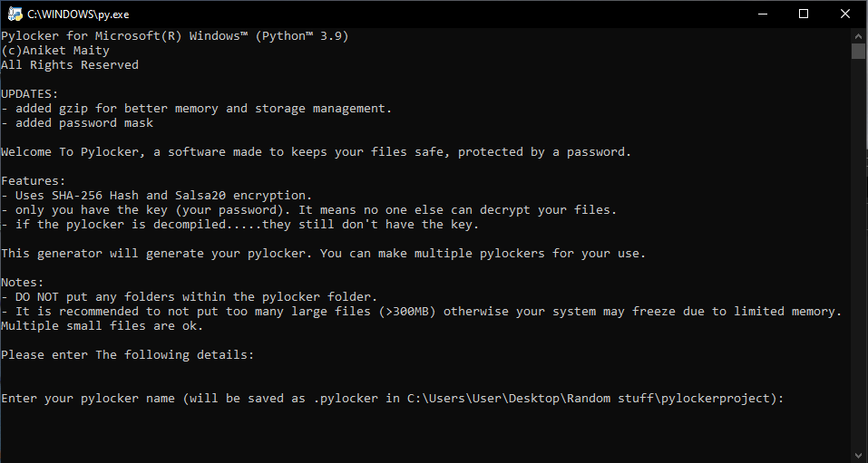Click the 'added gzip for better memory' line
Viewport: 868px width, 463px height.
click(x=197, y=109)
